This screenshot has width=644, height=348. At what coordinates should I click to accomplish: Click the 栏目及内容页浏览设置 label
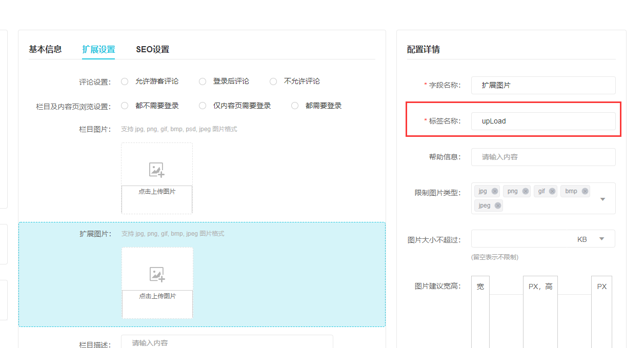coord(73,107)
